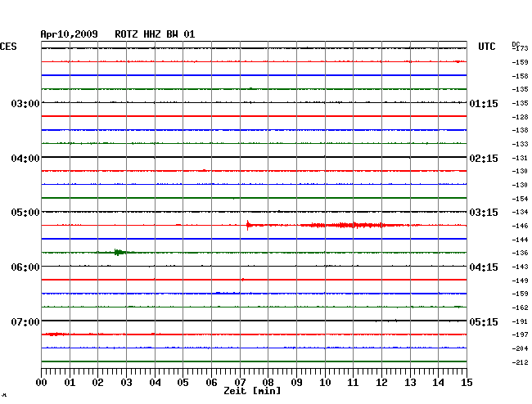Image resolution: width=532 pixels, height=404 pixels.
Task: Select the 05:00 local time label
Action: point(25,213)
